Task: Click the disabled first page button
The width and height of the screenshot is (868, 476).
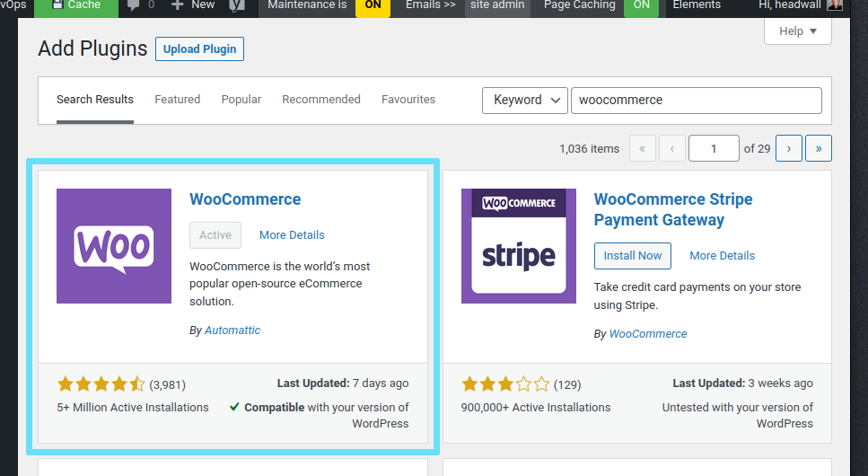Action: click(643, 148)
